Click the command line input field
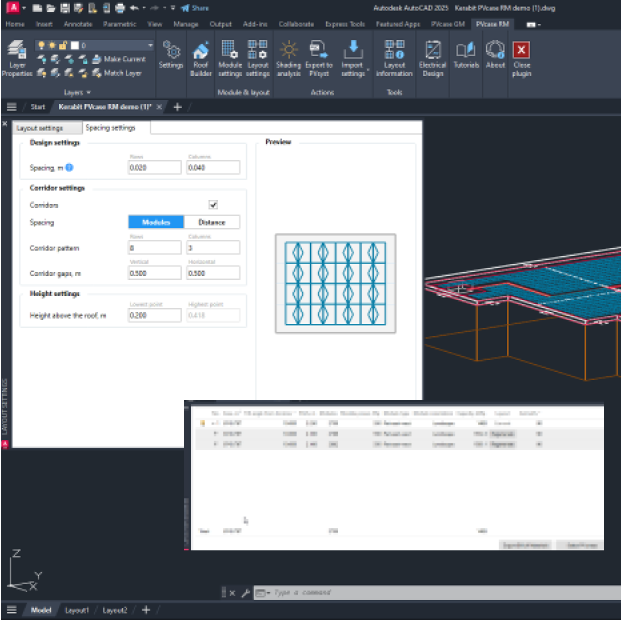 pyautogui.click(x=400, y=593)
